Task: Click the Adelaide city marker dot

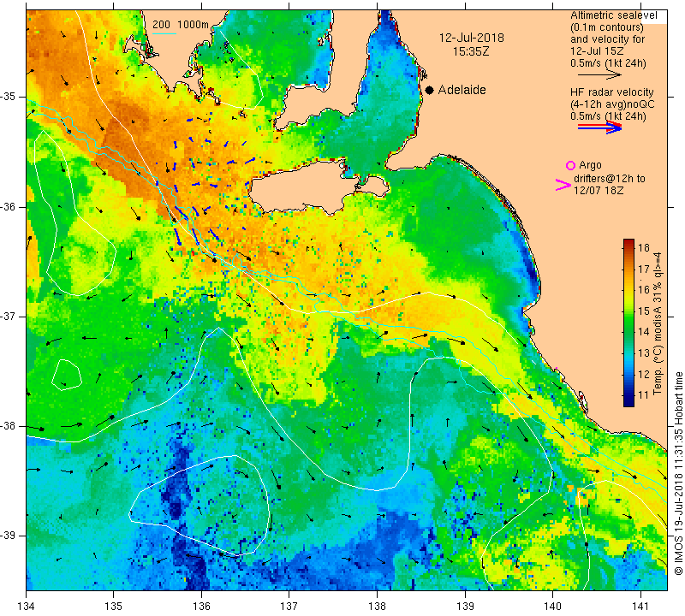Action: [430, 90]
